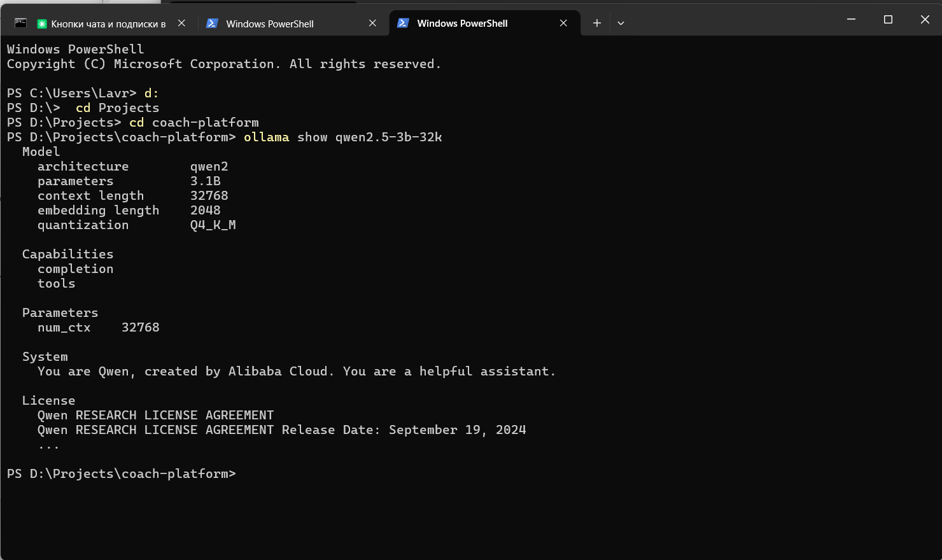942x560 pixels.
Task: Click the "quantization" label
Action: tap(83, 225)
